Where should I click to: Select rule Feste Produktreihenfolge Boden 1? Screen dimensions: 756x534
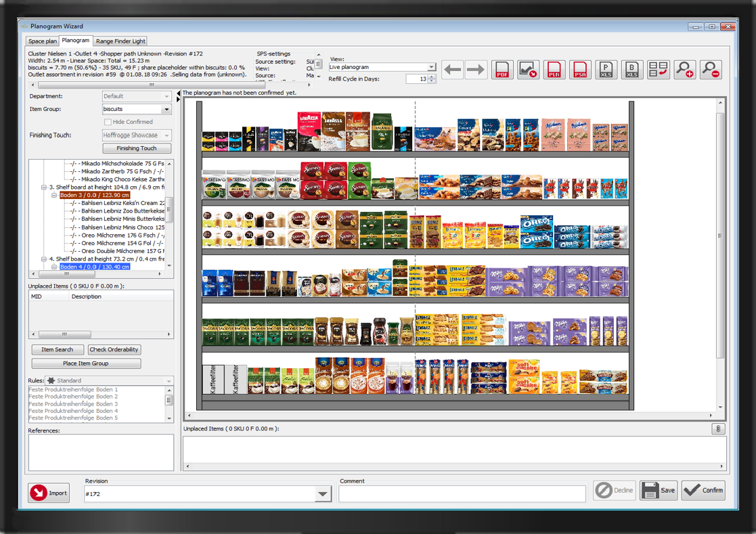coord(73,389)
